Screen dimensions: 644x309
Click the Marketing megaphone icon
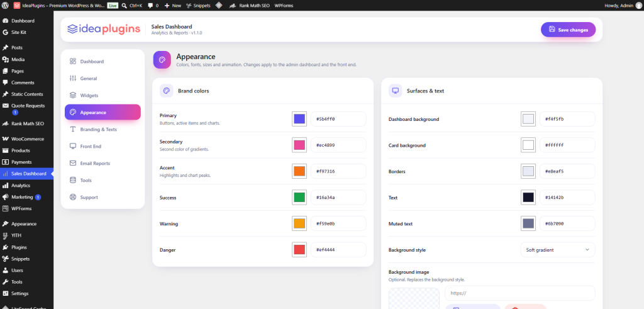point(5,197)
